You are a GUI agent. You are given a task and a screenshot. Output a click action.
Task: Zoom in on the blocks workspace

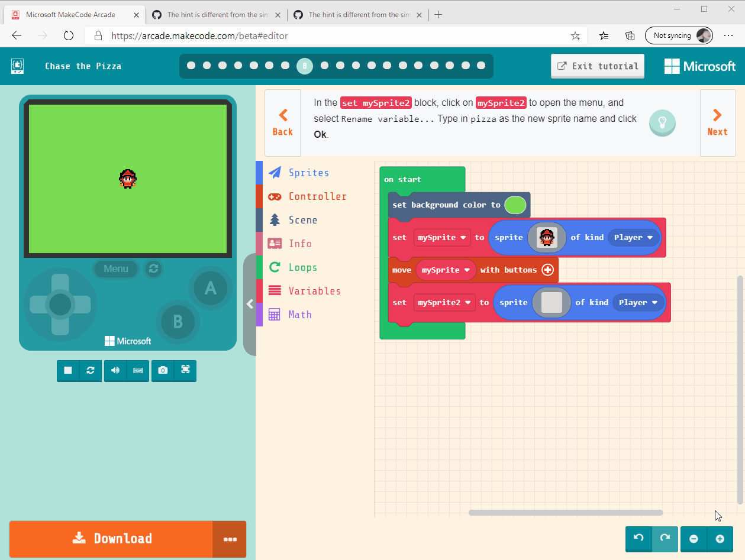(720, 539)
